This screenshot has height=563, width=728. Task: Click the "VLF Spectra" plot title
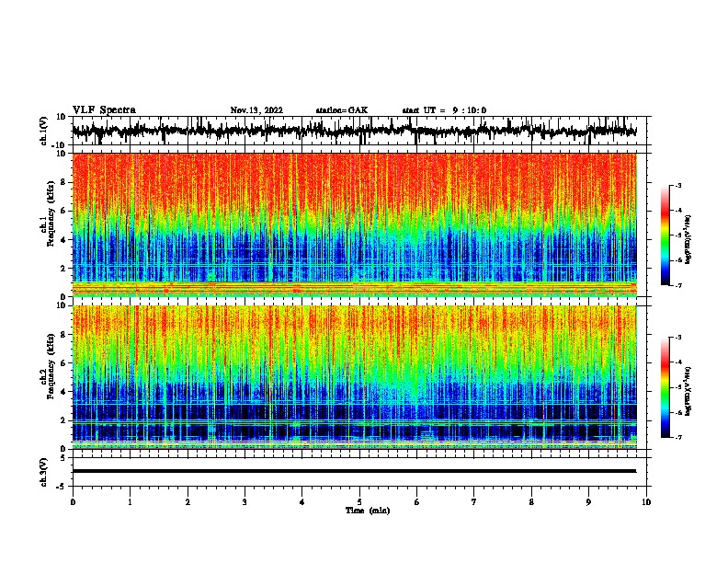[104, 110]
